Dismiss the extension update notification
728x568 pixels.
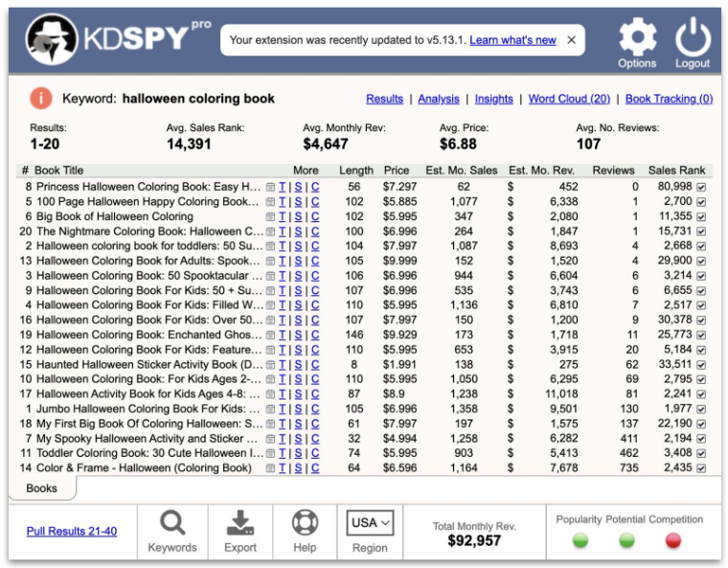(572, 40)
